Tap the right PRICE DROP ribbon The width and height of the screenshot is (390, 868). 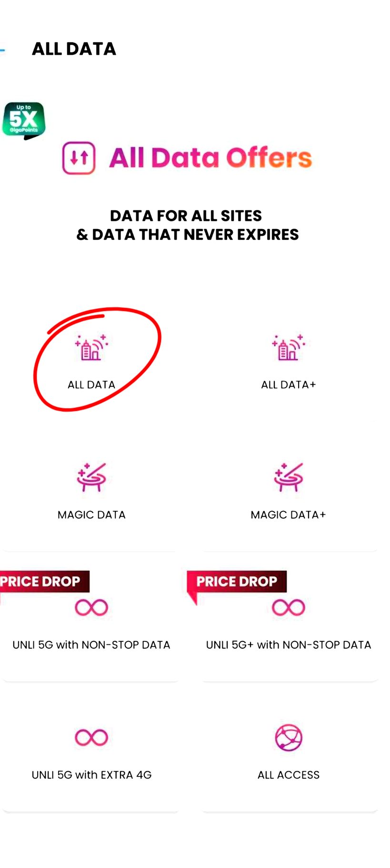point(237,581)
